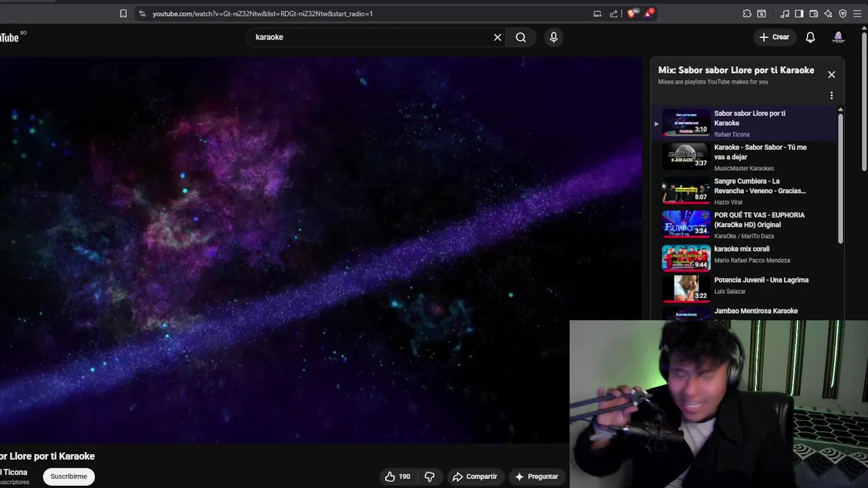Open the Crear menu button
The width and height of the screenshot is (868, 488).
[x=774, y=37]
